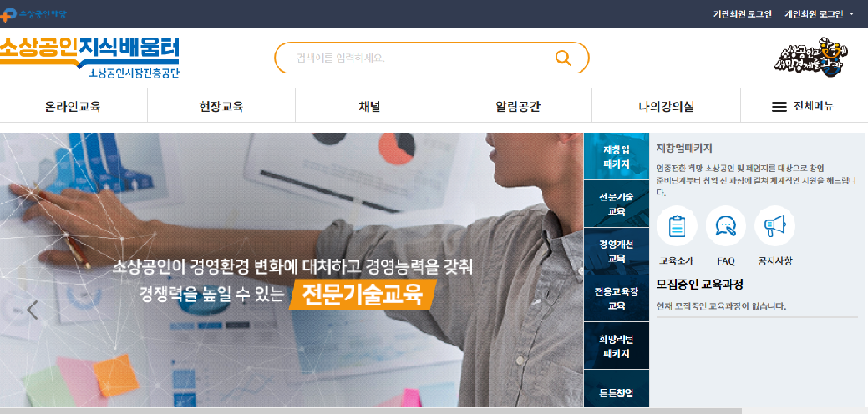
Task: Click the orange magnifier search icon
Action: click(563, 58)
